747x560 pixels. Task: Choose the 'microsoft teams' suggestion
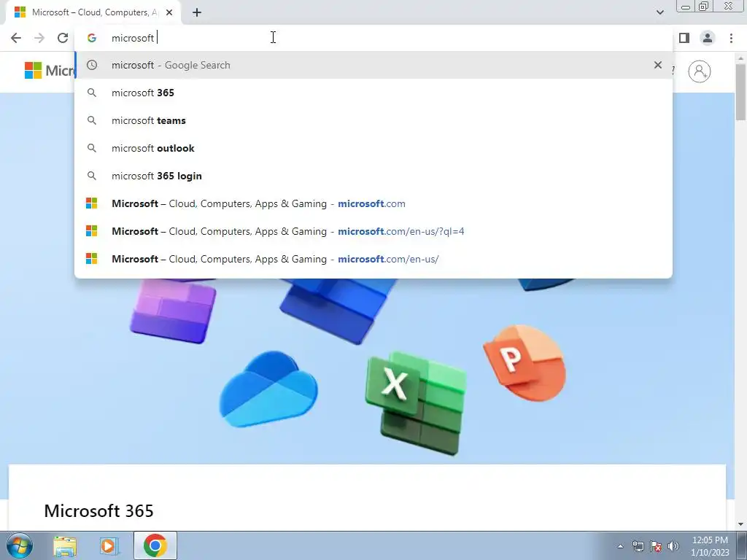click(x=373, y=120)
